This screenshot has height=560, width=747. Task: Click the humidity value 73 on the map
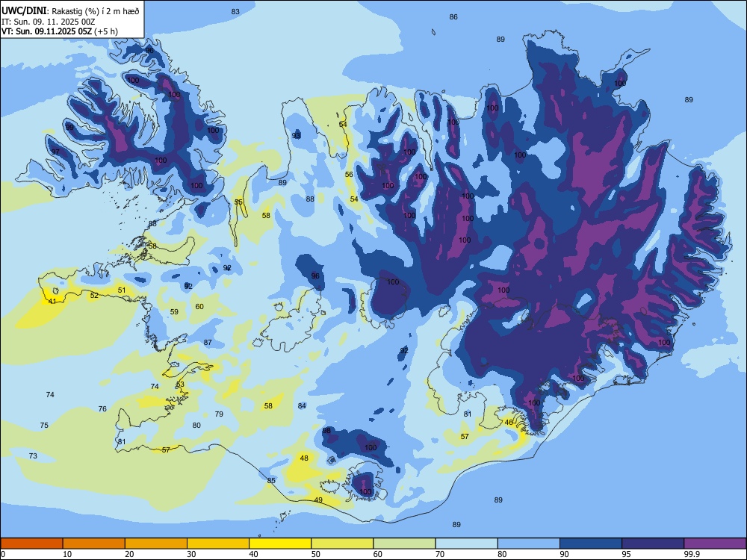click(33, 455)
